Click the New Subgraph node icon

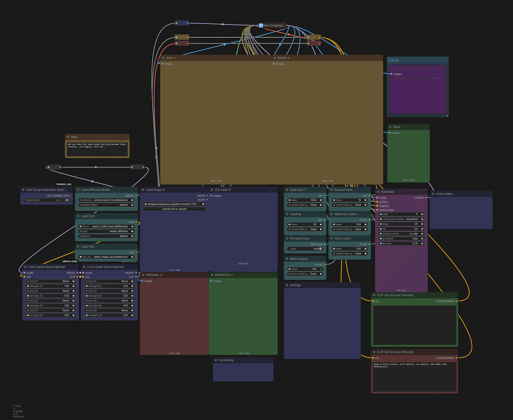pyautogui.click(x=261, y=25)
